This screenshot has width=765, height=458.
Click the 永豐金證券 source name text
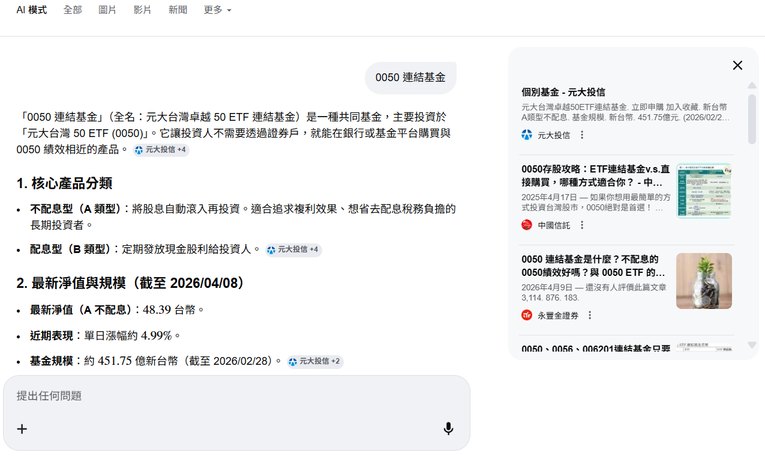coord(558,315)
